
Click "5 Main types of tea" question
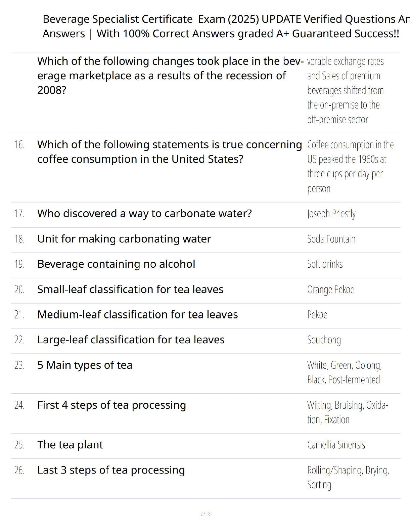click(85, 365)
